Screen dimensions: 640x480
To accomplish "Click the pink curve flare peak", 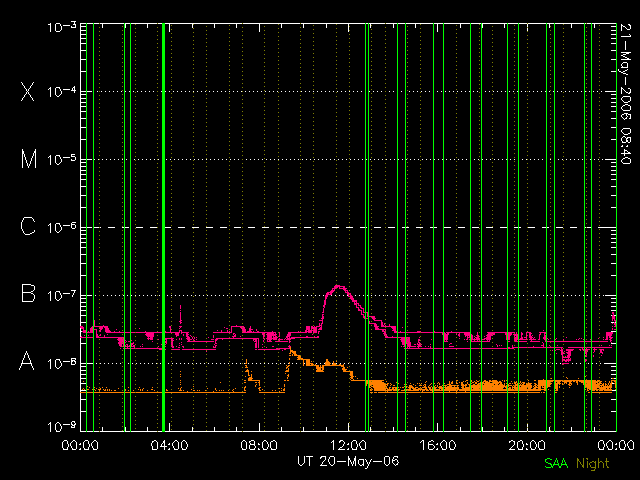I will coord(338,287).
